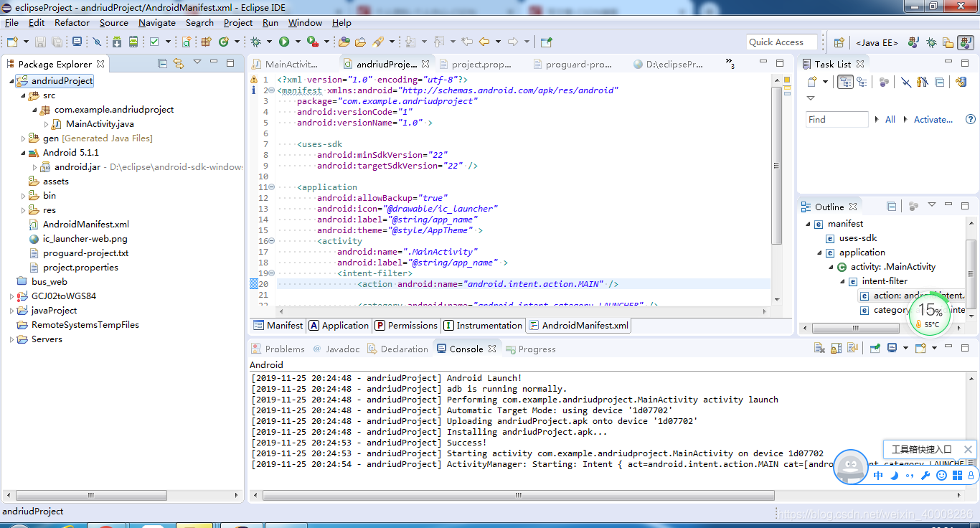Open the Navigate menu
Screen dimensions: 980x528
157,22
